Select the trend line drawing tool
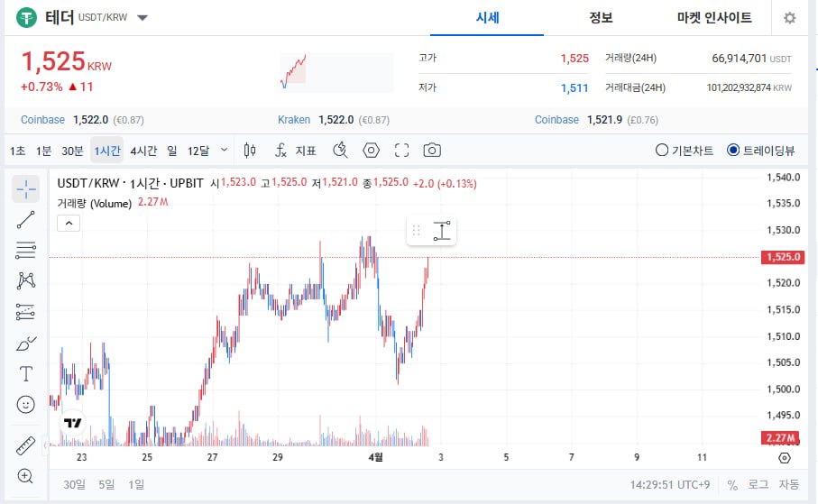Screen dimensions: 818x504 pos(26,217)
